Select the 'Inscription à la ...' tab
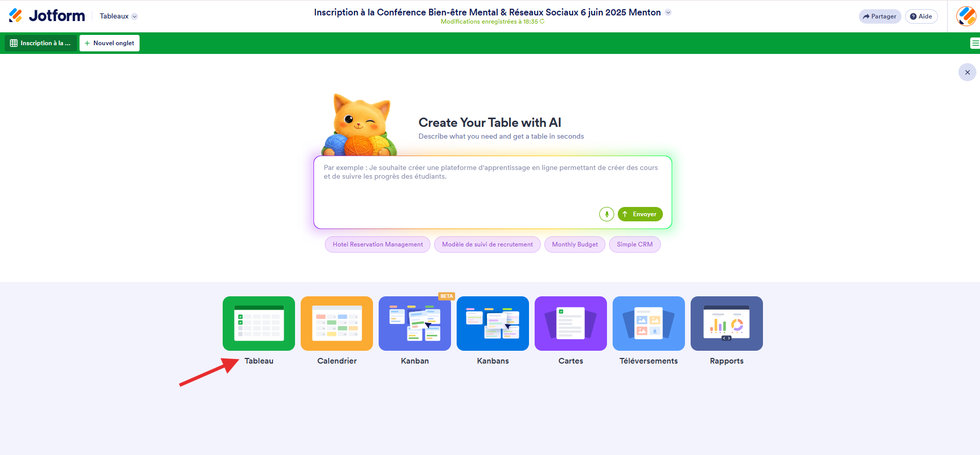Image resolution: width=980 pixels, height=455 pixels. click(41, 43)
